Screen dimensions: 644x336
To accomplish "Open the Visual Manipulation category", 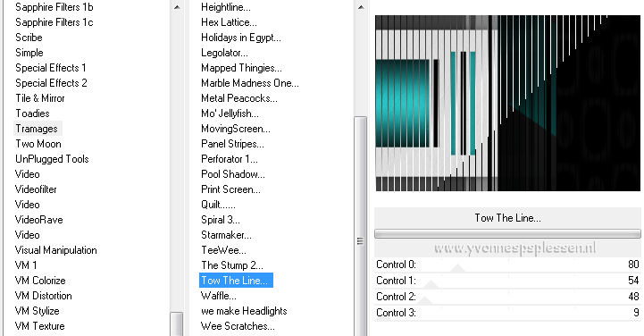I will coord(56,250).
